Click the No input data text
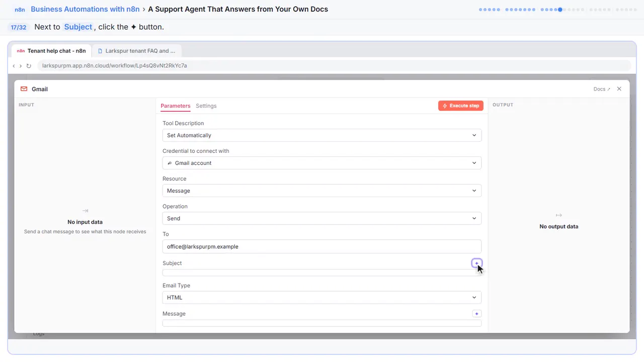Image resolution: width=644 pixels, height=362 pixels. coord(85,222)
